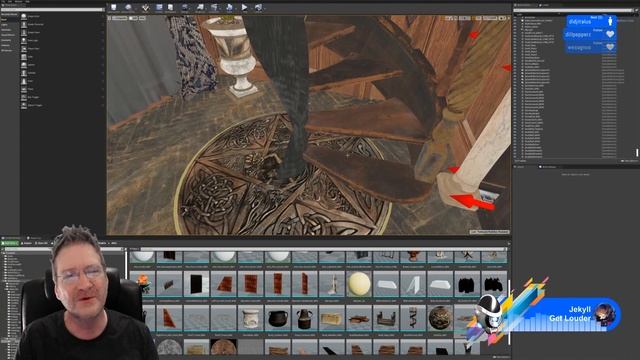The width and height of the screenshot is (640, 360).
Task: Open the Blueprints toolbar icon
Action: pyautogui.click(x=200, y=7)
